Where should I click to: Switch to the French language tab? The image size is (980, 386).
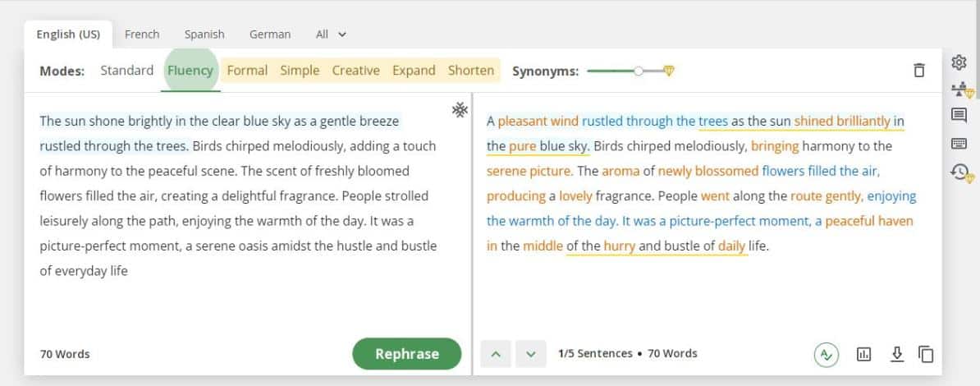click(142, 34)
